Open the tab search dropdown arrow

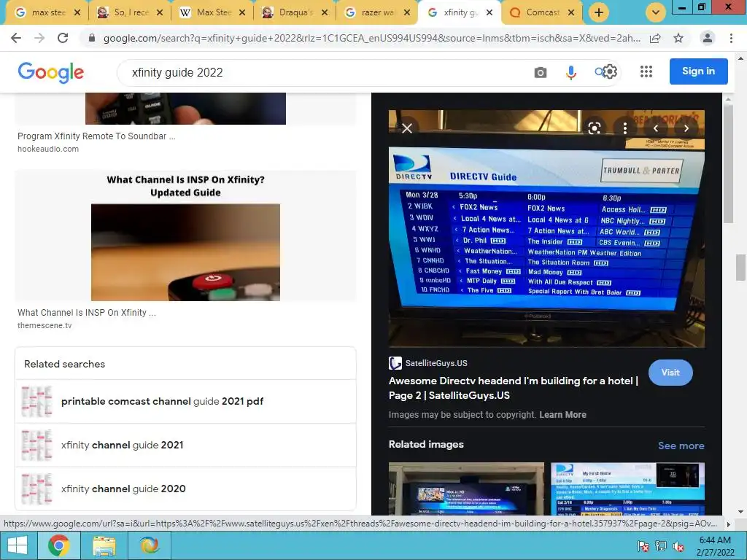[656, 12]
